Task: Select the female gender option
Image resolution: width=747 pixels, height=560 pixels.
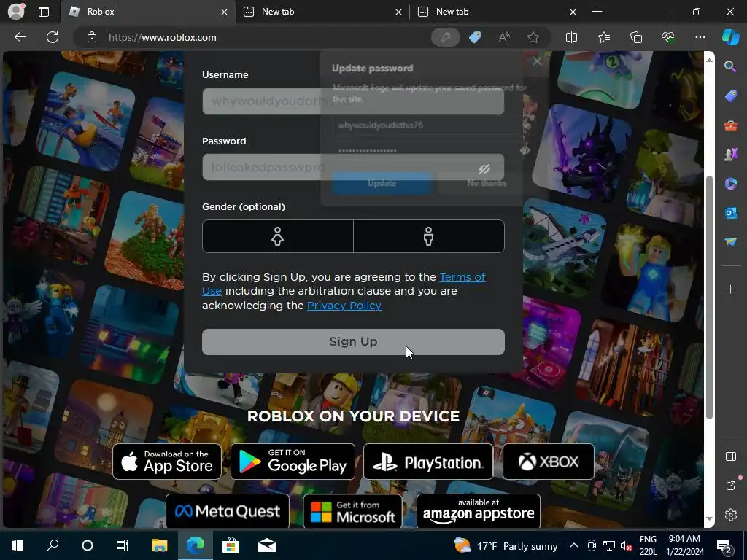Action: [x=278, y=236]
